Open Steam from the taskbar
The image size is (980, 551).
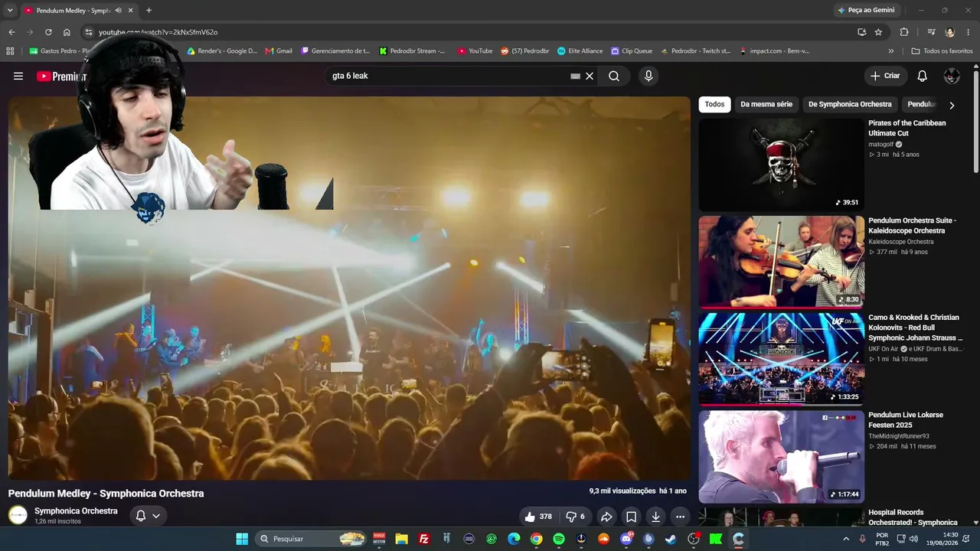click(671, 539)
